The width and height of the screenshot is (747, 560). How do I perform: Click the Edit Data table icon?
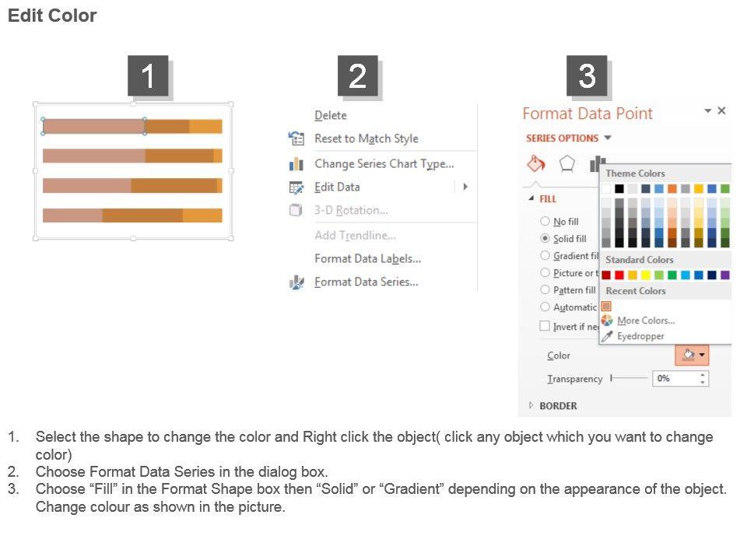[x=296, y=187]
